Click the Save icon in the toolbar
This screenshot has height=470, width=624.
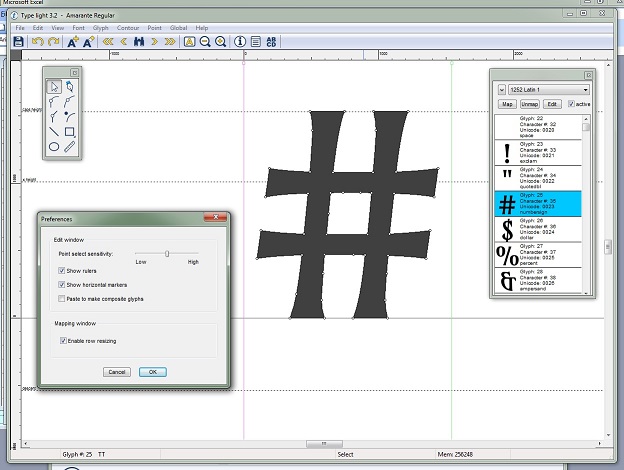[19, 41]
